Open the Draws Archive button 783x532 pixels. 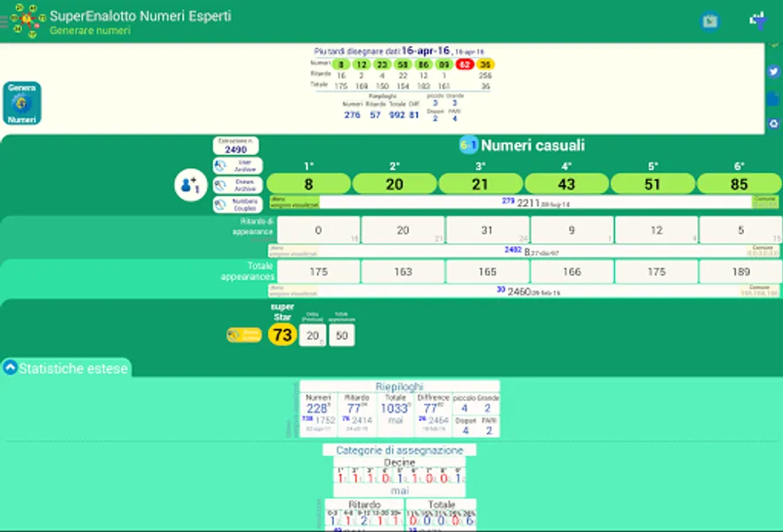click(238, 185)
